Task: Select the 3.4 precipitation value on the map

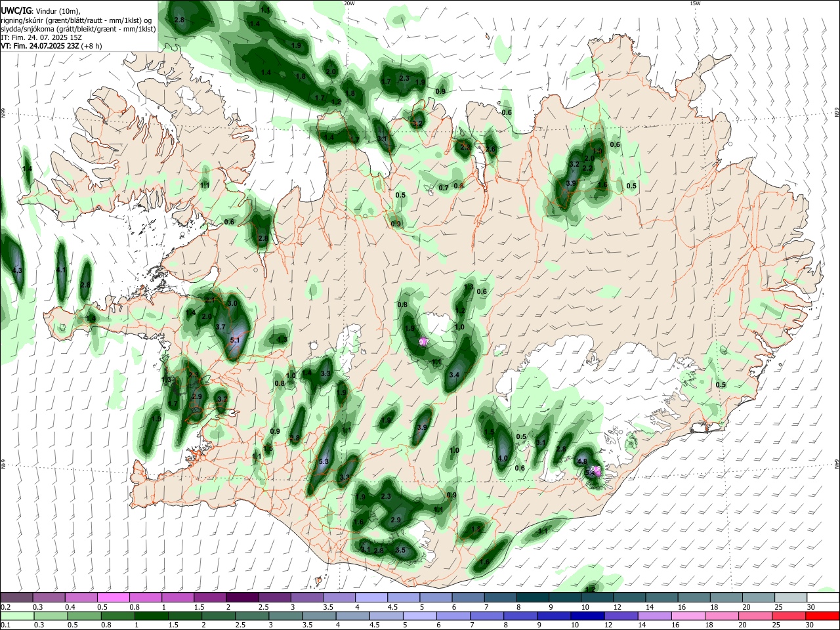Action: click(x=454, y=375)
